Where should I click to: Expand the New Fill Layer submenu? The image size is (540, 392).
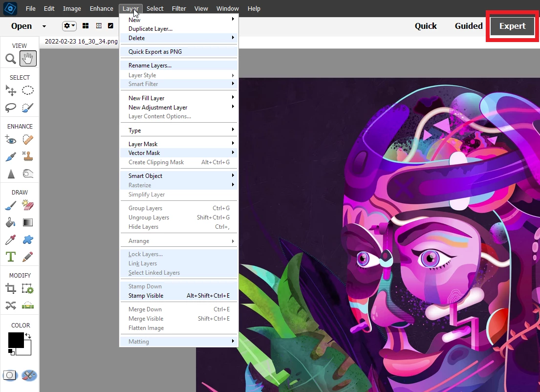click(x=179, y=98)
